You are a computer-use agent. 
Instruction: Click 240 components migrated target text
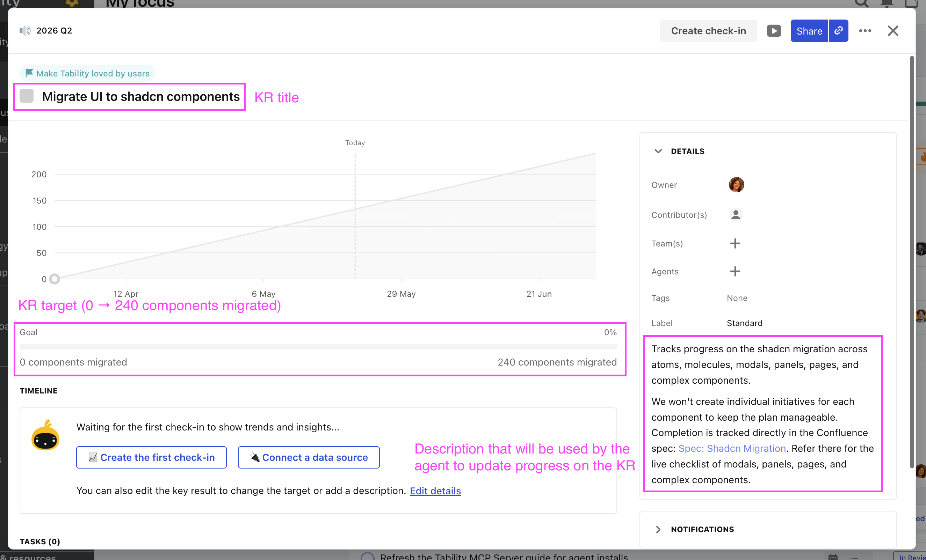pyautogui.click(x=557, y=362)
